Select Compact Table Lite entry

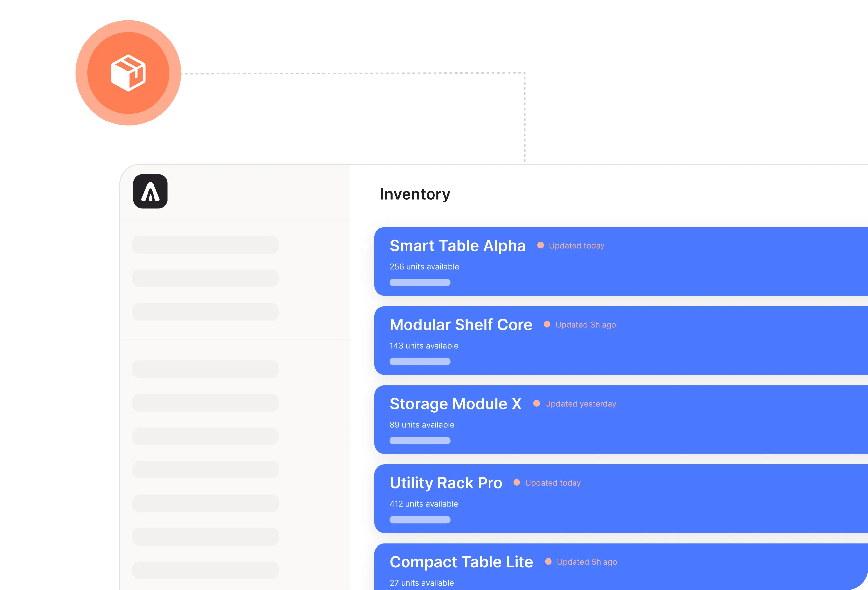(461, 562)
